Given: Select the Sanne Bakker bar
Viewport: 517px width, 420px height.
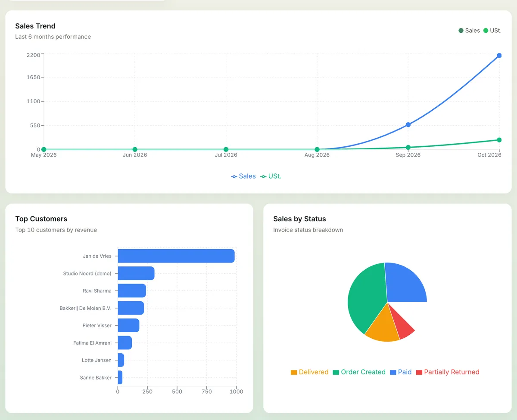Looking at the screenshot, I should [120, 377].
